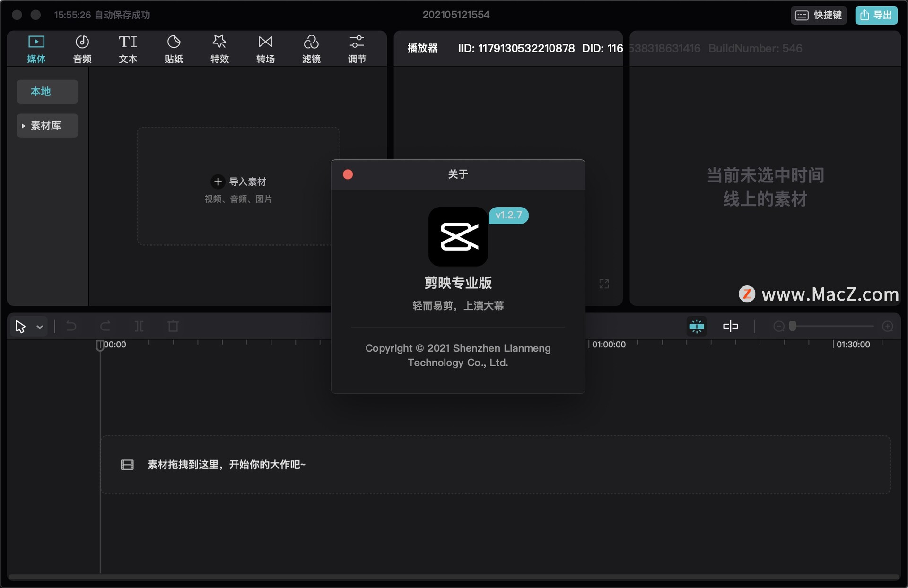The height and width of the screenshot is (588, 908).
Task: Click the 素材拖拽到这里 track hint text
Action: 227,465
